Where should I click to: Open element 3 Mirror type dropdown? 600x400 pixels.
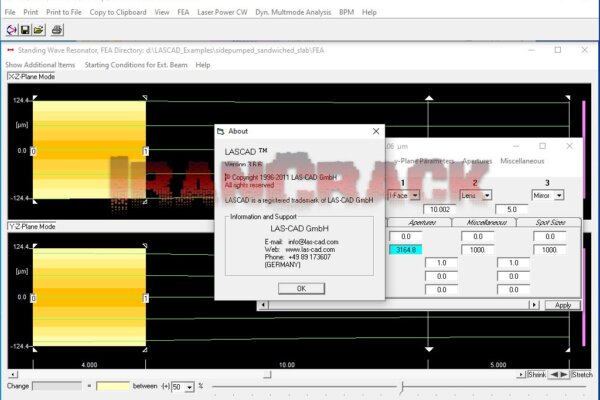[559, 196]
